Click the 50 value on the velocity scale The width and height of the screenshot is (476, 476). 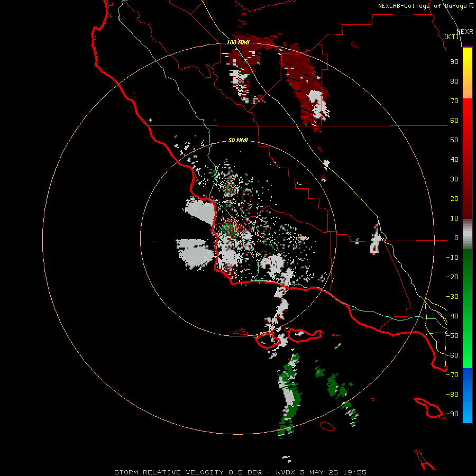point(454,140)
